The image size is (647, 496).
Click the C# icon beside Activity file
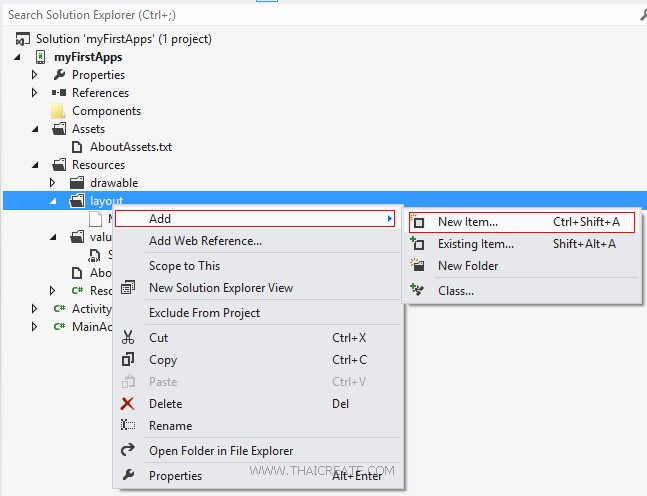pos(59,308)
